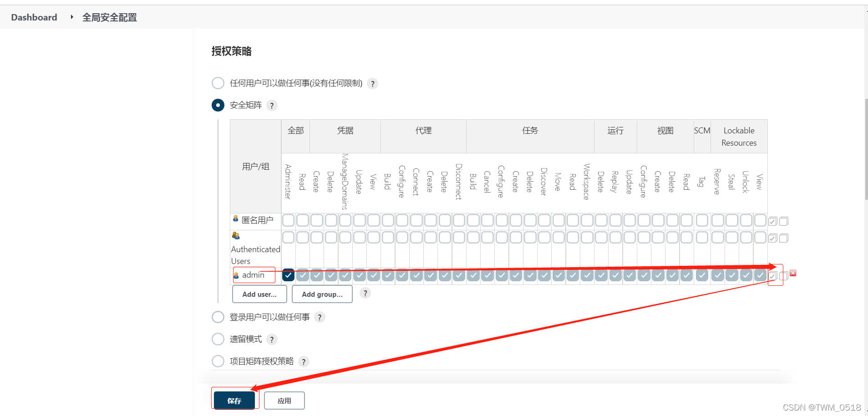Viewport: 868px width, 416px height.
Task: Check SCM Tag permission for 匿名用户
Action: click(x=702, y=220)
